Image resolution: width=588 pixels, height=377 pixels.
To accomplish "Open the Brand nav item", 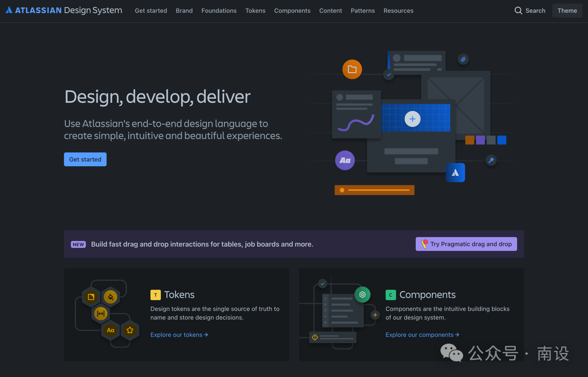I will tap(184, 11).
